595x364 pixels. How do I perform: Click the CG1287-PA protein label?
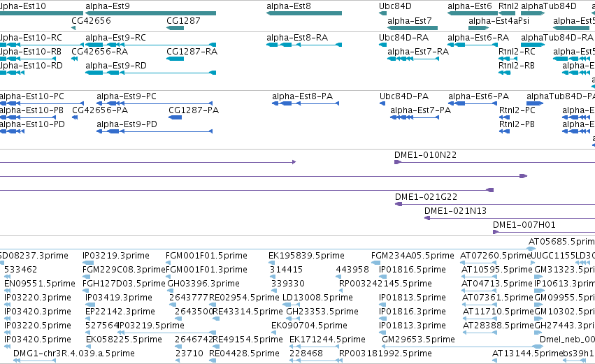194,110
